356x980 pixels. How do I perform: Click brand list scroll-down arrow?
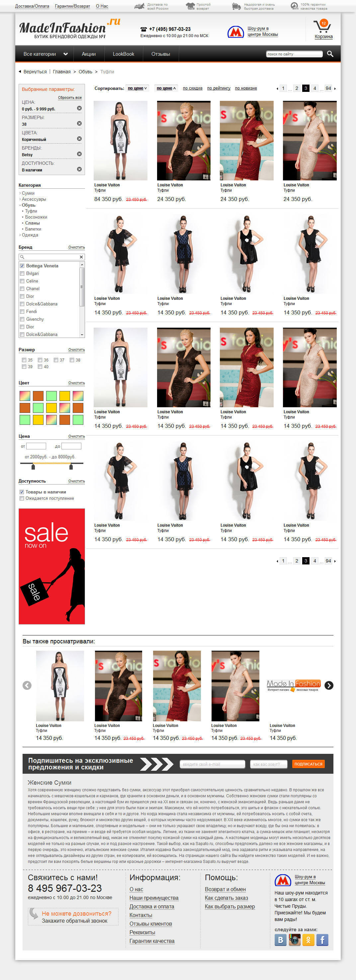pos(82,335)
